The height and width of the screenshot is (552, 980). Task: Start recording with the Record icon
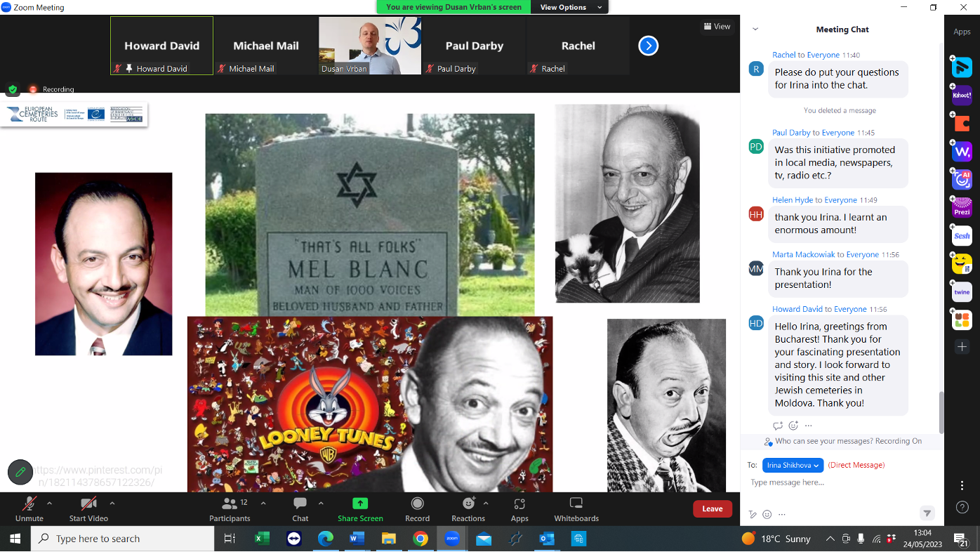click(417, 507)
